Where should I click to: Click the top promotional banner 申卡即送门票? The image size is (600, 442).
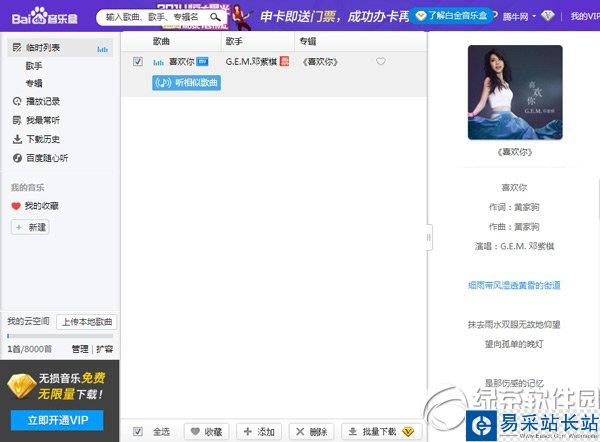(x=333, y=16)
